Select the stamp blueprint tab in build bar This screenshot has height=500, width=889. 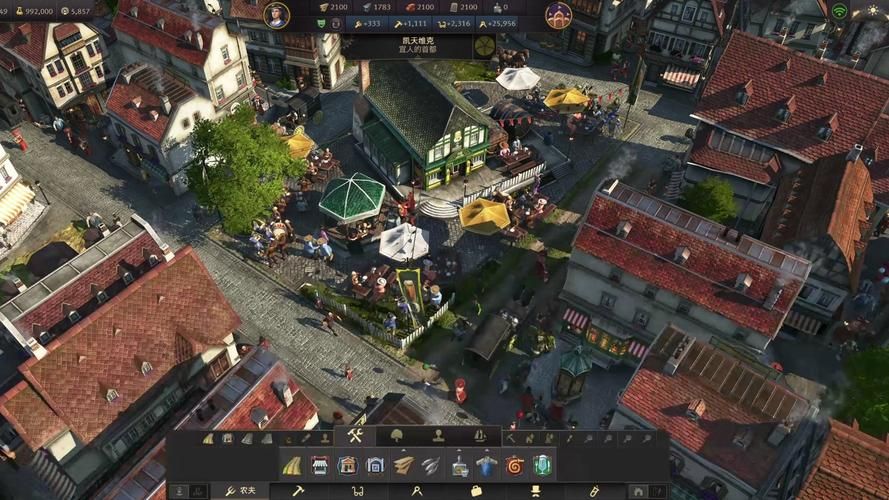(438, 436)
